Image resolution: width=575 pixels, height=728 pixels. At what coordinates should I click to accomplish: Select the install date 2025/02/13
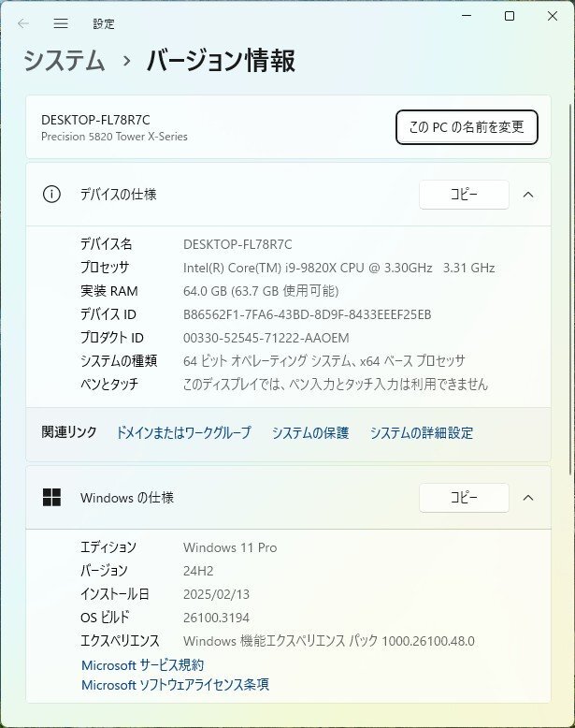pyautogui.click(x=216, y=594)
